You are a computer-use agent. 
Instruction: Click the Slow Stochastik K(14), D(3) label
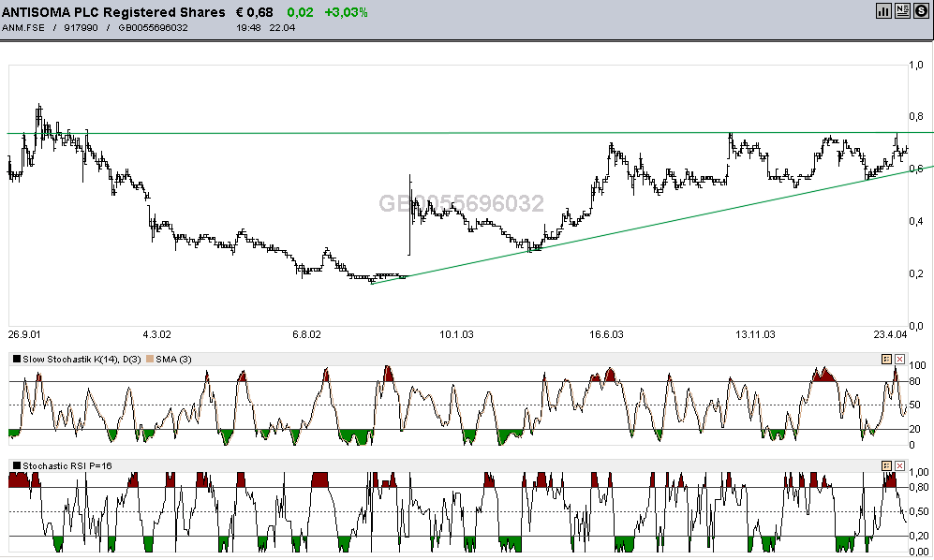coord(82,359)
